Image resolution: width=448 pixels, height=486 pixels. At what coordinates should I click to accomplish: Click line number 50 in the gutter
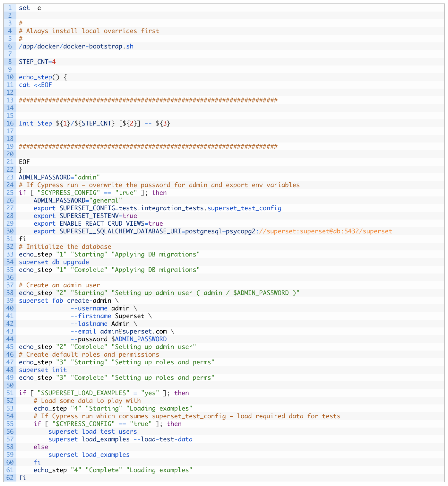point(10,385)
